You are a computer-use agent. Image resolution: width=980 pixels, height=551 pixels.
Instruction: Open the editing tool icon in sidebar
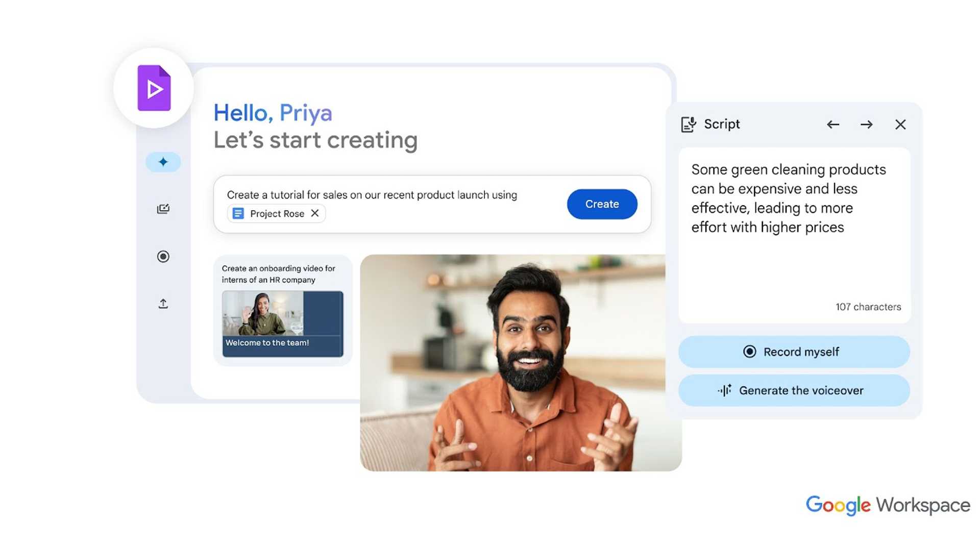point(163,208)
